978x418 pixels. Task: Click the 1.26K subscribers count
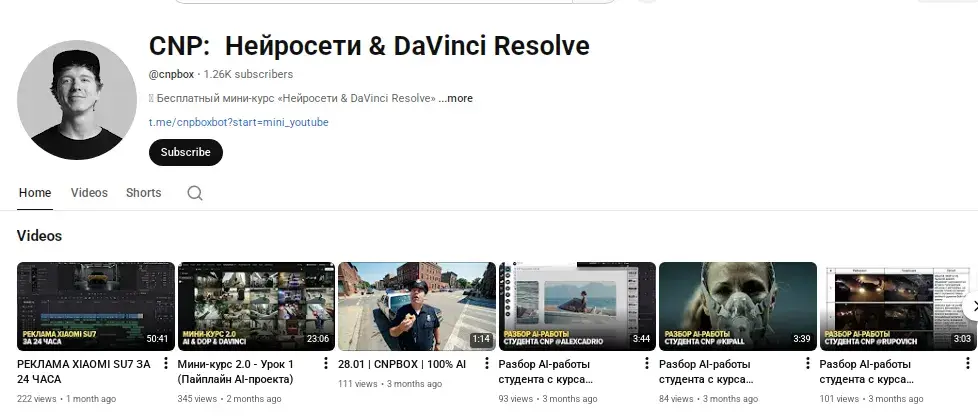tap(248, 74)
